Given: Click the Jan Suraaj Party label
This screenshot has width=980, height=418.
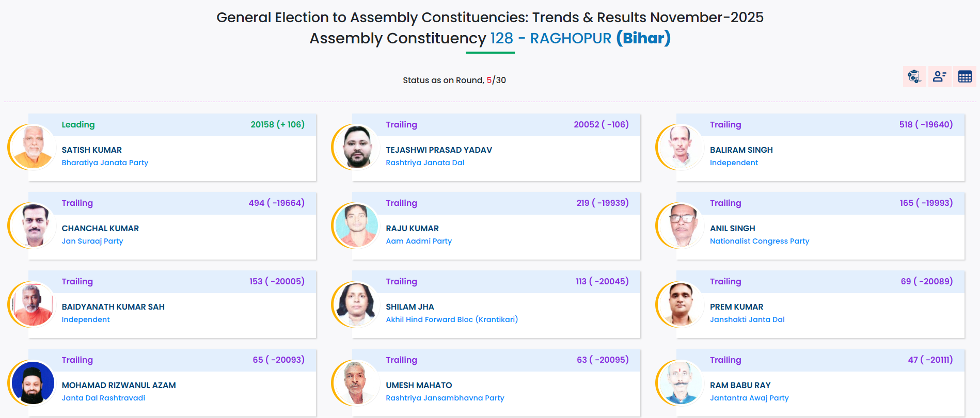Looking at the screenshot, I should [92, 241].
